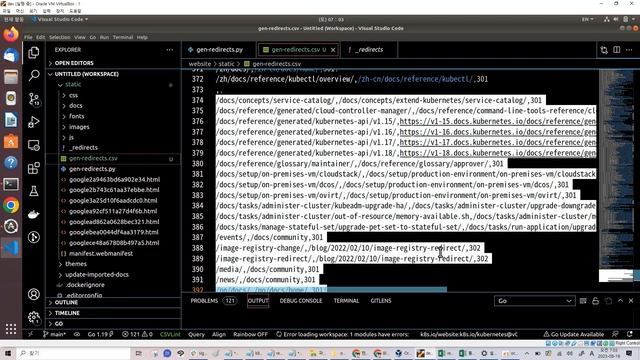Open the Go output channel dropdown
Viewport: 640px width, 360px height.
click(x=534, y=301)
